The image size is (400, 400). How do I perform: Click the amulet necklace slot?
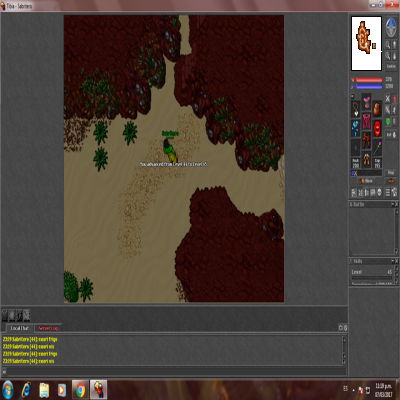(356, 109)
